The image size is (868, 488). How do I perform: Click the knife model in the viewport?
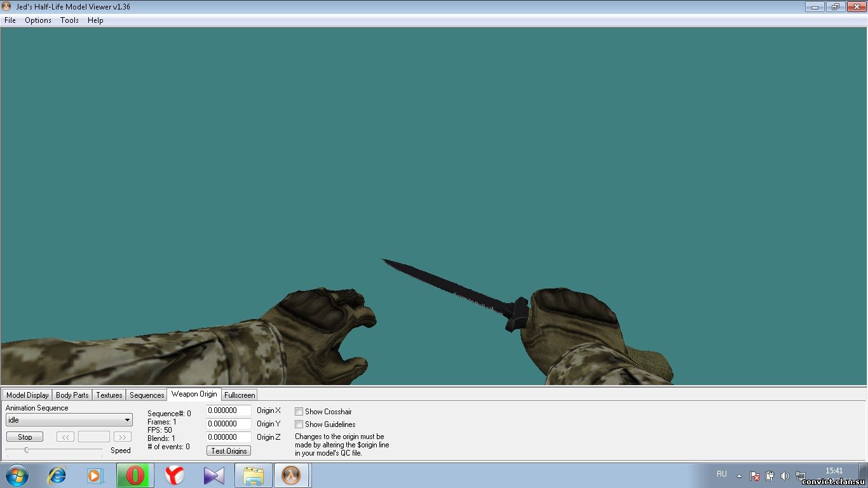coord(456,295)
